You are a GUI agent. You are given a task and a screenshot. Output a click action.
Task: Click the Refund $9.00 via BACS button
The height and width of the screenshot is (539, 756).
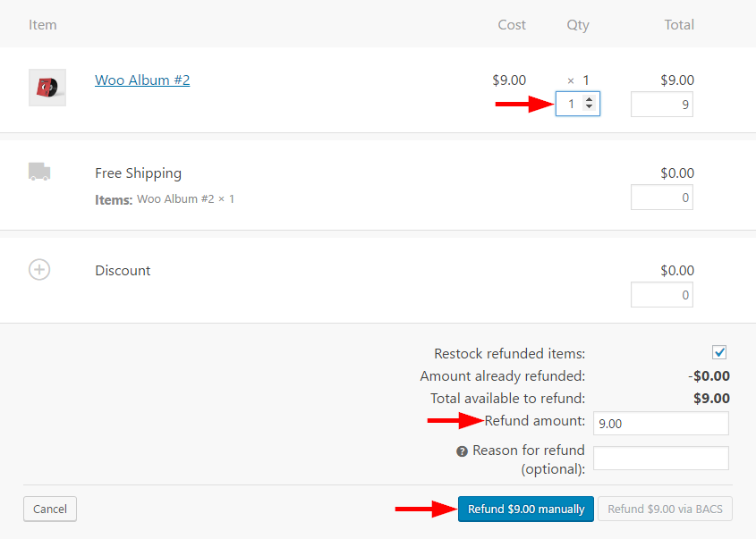click(666, 510)
